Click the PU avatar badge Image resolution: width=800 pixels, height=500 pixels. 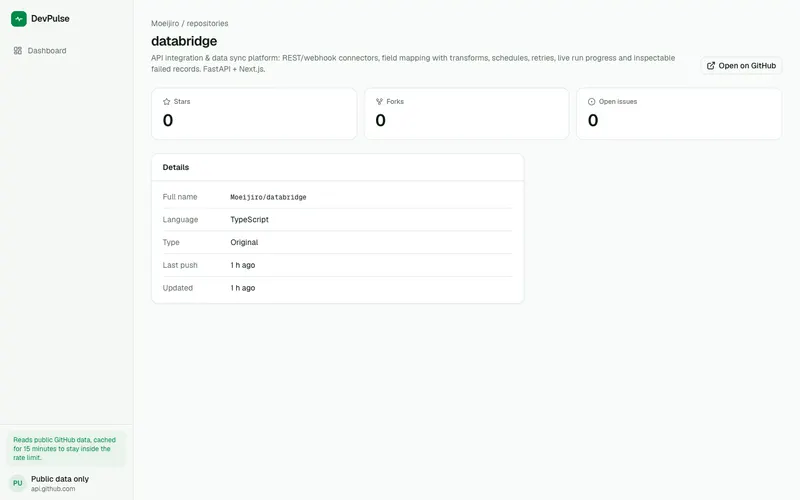coord(18,483)
